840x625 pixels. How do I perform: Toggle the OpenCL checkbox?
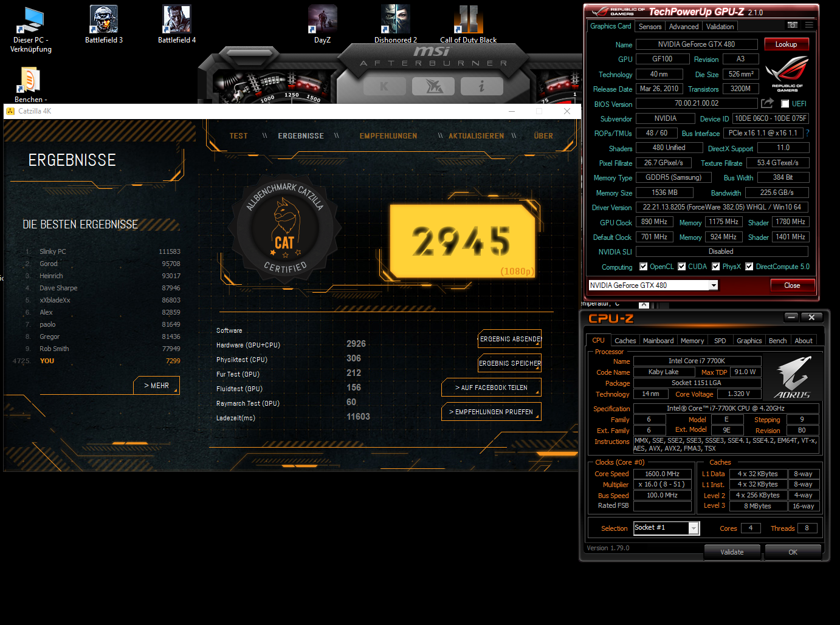[643, 267]
